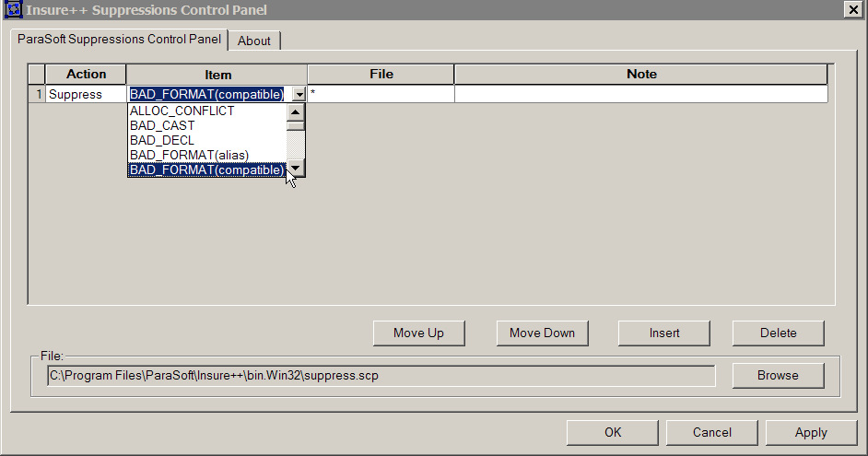Click the Note column header
The height and width of the screenshot is (456, 868).
tap(641, 74)
